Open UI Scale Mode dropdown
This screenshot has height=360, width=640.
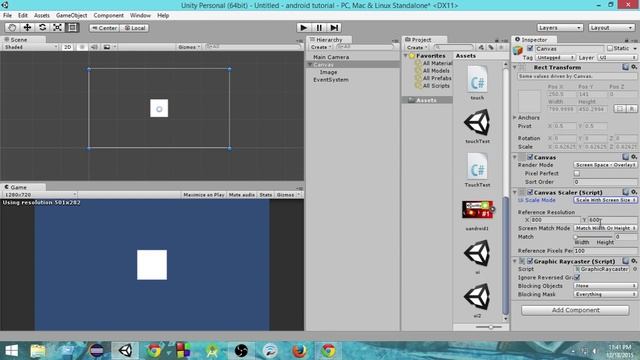(605, 200)
